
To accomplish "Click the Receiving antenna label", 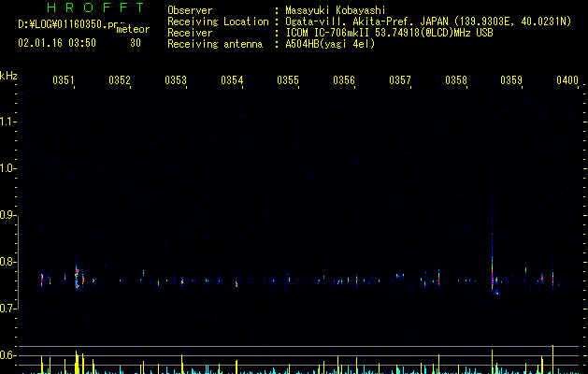I will [x=215, y=44].
